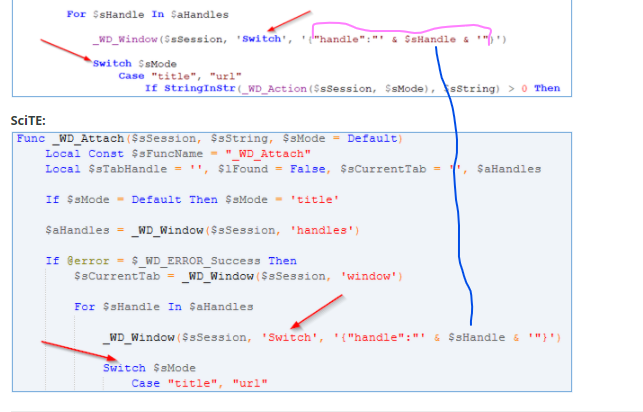The width and height of the screenshot is (643, 412).
Task: Click the Local Const keywords
Action: 84,154
